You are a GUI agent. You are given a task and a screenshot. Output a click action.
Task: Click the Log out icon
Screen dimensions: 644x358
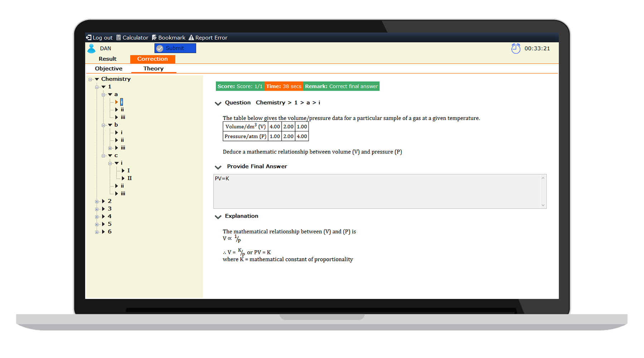[89, 38]
